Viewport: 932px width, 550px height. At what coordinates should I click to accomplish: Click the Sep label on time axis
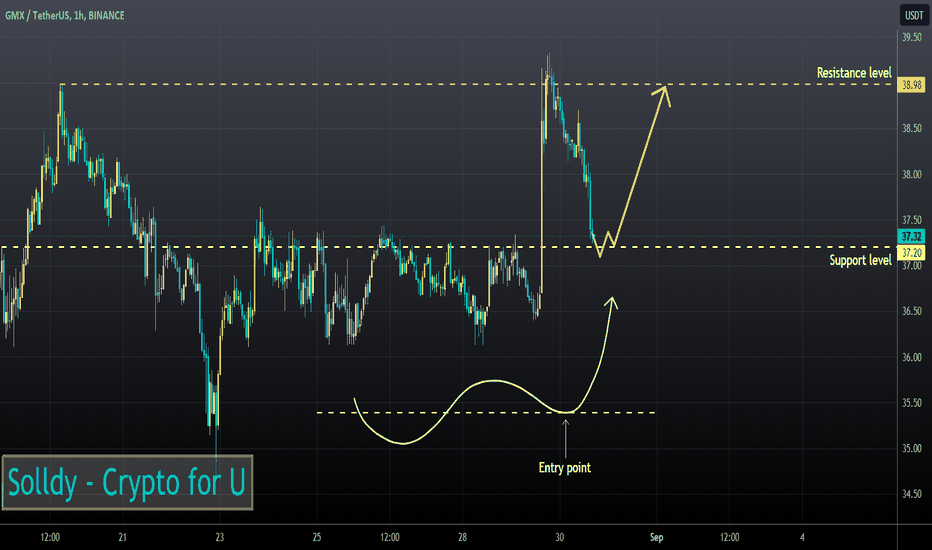pyautogui.click(x=656, y=538)
